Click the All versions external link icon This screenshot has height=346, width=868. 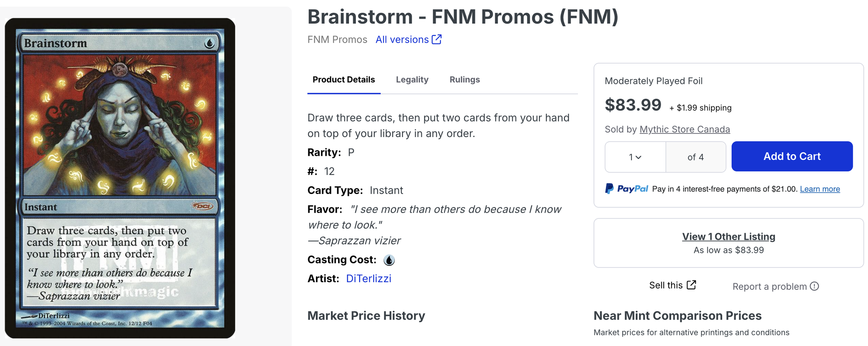[436, 40]
